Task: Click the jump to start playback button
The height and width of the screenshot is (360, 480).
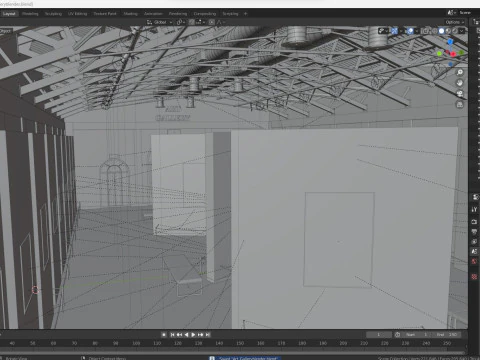Action: [172, 335]
